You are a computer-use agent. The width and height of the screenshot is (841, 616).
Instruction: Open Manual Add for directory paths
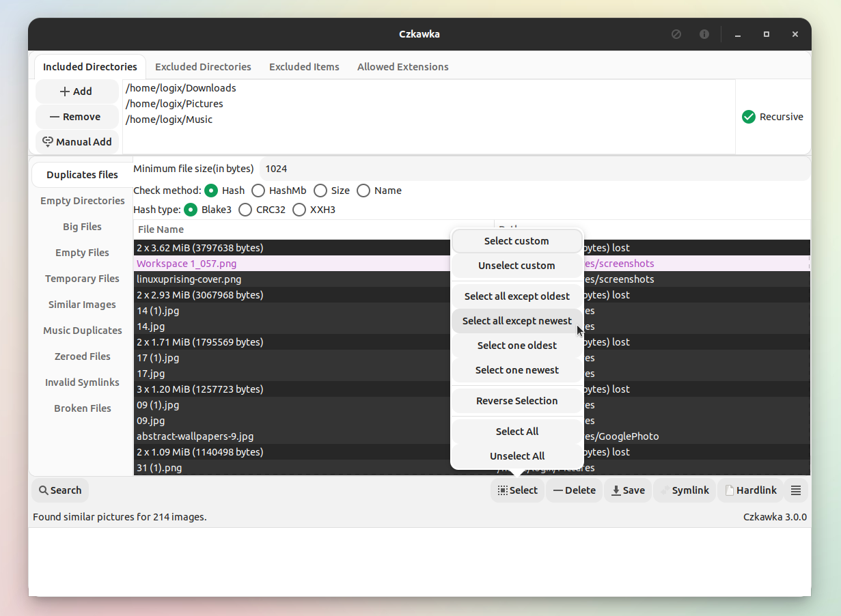point(77,141)
